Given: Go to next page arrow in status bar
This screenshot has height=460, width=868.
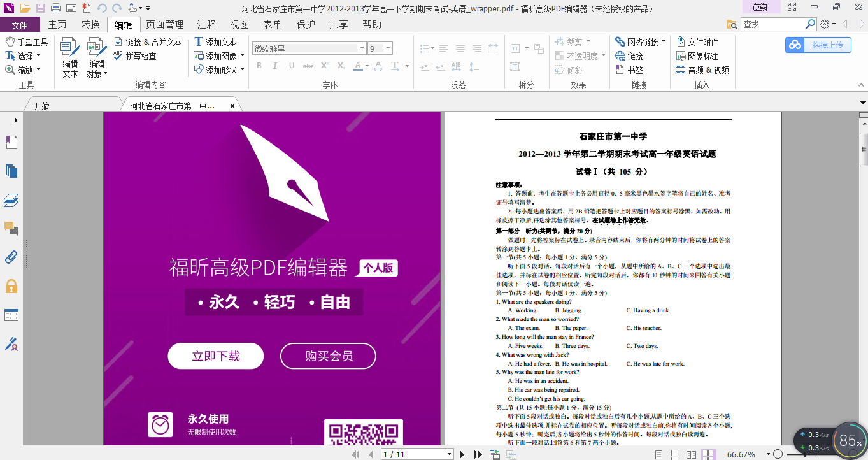Looking at the screenshot, I should 462,454.
